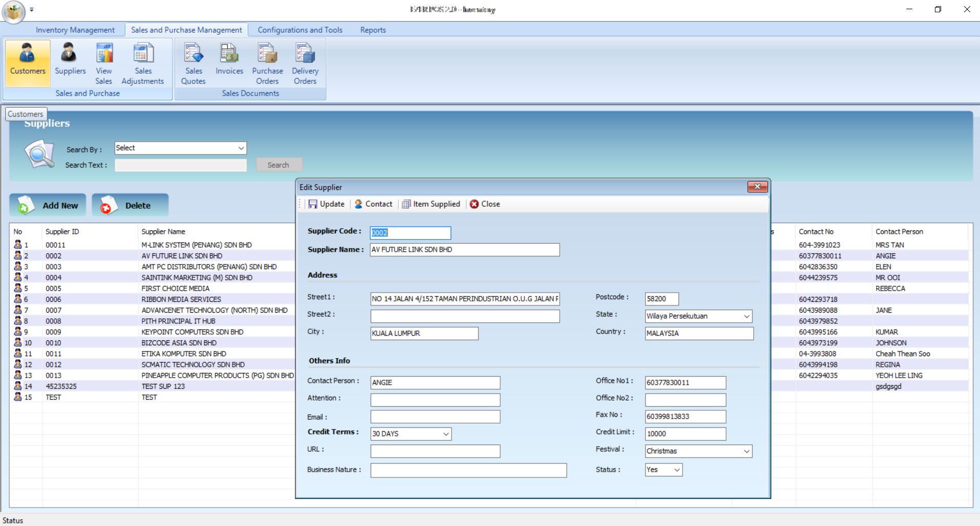Click the empty Street2 field
Image resolution: width=980 pixels, height=526 pixels.
[465, 316]
